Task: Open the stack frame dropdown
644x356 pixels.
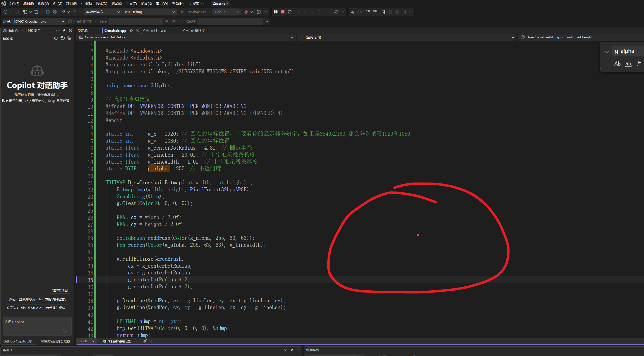Action: pyautogui.click(x=230, y=21)
